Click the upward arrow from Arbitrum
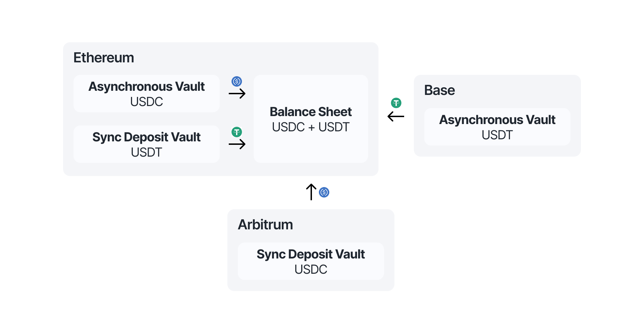 [311, 192]
